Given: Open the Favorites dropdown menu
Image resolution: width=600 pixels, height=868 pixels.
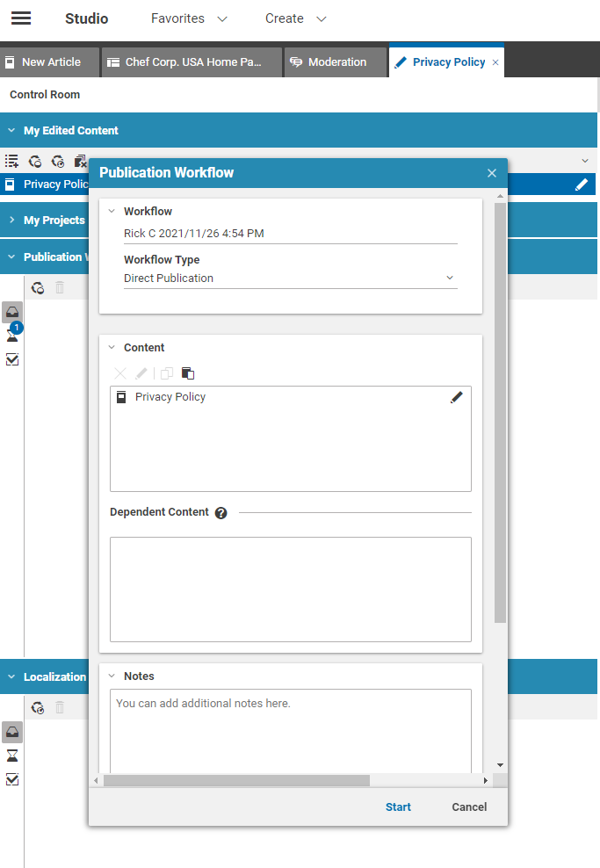Looking at the screenshot, I should [x=189, y=18].
